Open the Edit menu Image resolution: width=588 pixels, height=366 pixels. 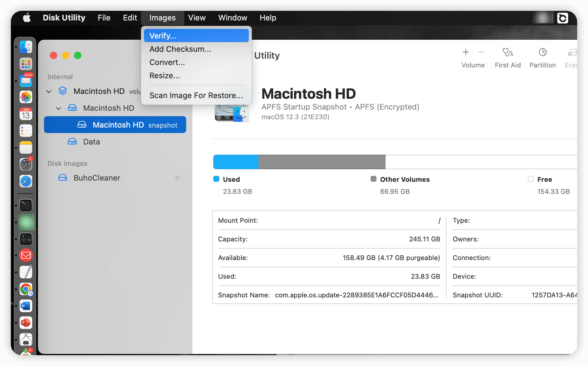pos(130,18)
